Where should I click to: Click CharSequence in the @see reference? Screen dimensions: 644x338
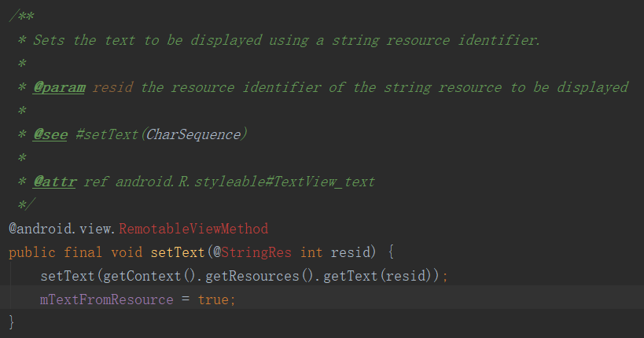[193, 134]
